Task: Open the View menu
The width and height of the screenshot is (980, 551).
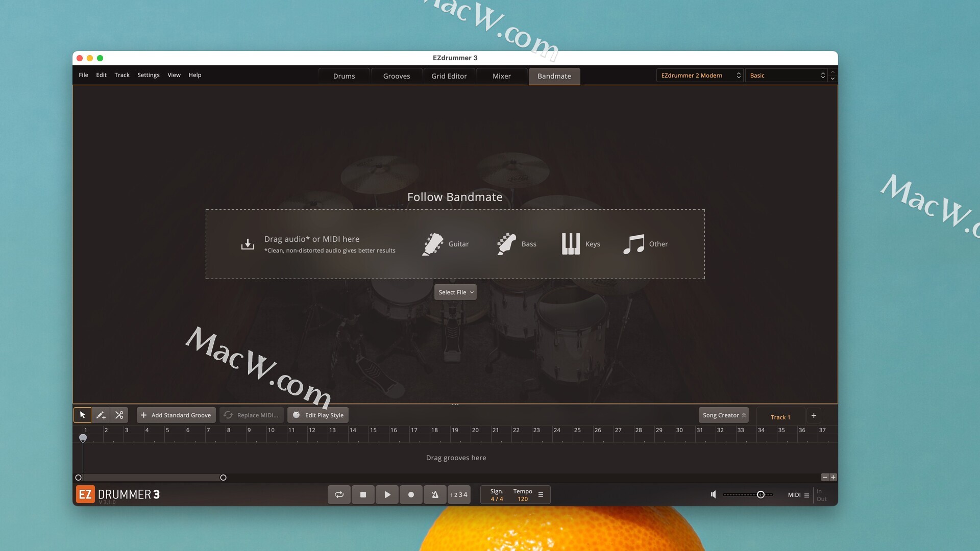Action: pyautogui.click(x=174, y=75)
